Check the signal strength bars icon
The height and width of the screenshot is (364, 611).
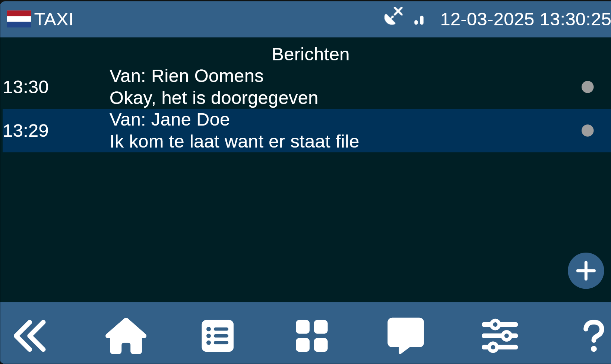click(419, 20)
